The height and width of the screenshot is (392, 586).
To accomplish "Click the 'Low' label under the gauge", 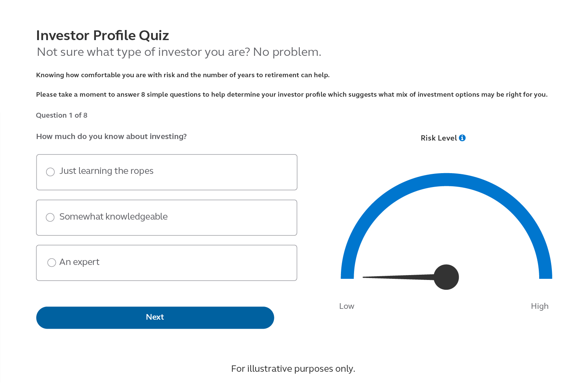I will (346, 306).
